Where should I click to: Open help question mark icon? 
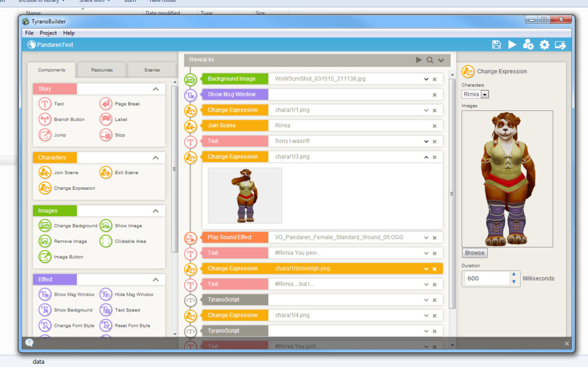(x=29, y=343)
